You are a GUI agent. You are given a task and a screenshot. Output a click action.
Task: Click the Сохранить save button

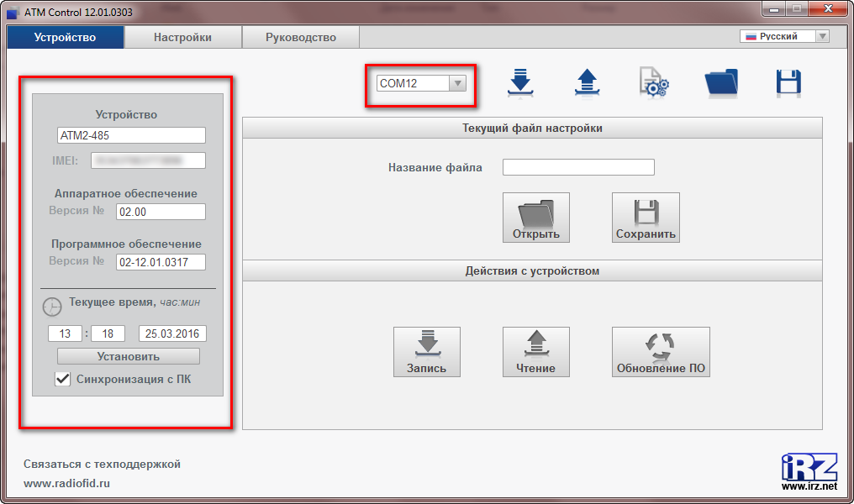tap(646, 217)
